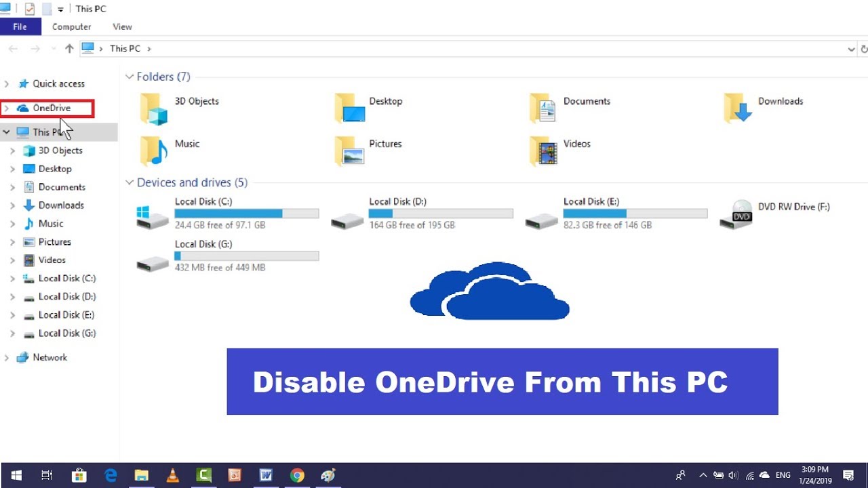Show hidden system tray icons
Viewport: 868px width, 488px height.
[x=703, y=475]
